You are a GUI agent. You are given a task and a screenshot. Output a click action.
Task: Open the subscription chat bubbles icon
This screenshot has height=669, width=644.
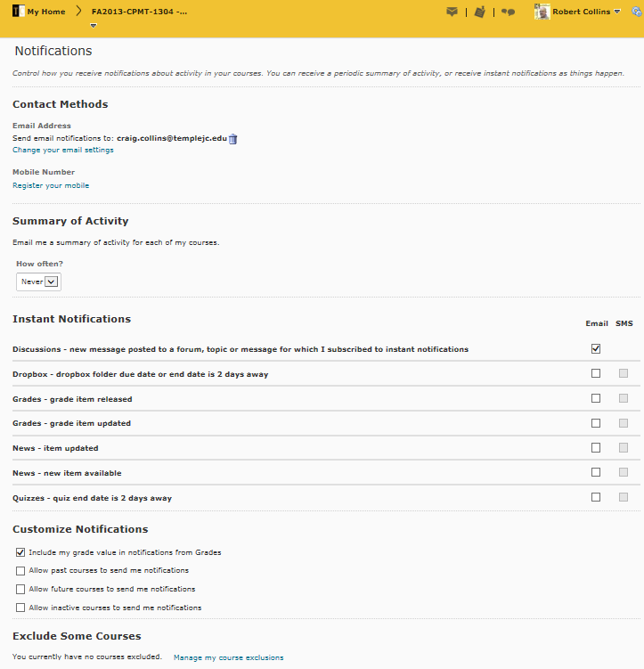tap(508, 12)
